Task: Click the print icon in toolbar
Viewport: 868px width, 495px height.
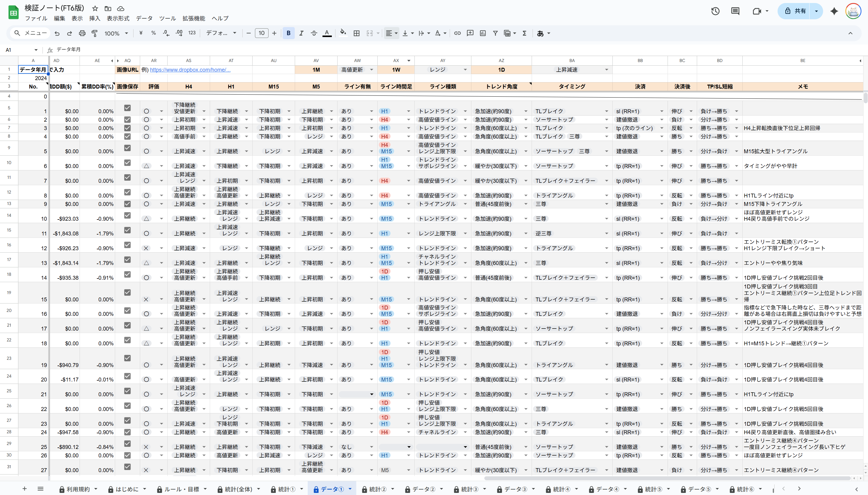Action: point(82,33)
